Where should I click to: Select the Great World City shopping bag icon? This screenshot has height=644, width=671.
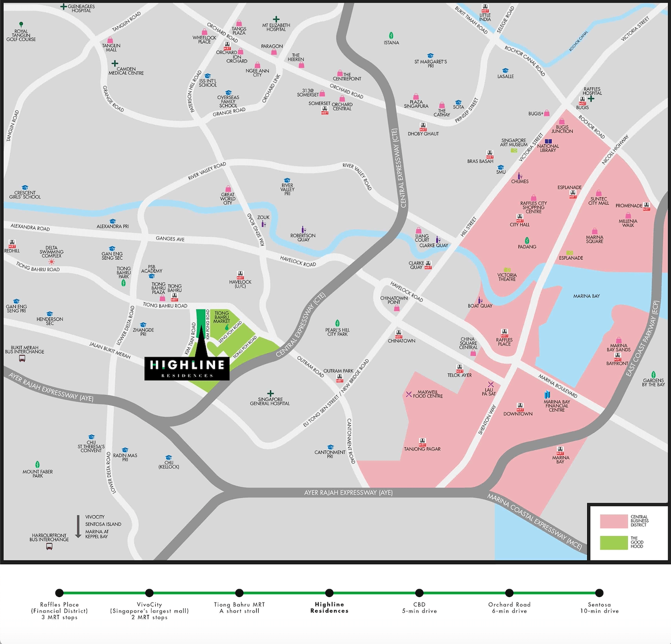click(228, 189)
